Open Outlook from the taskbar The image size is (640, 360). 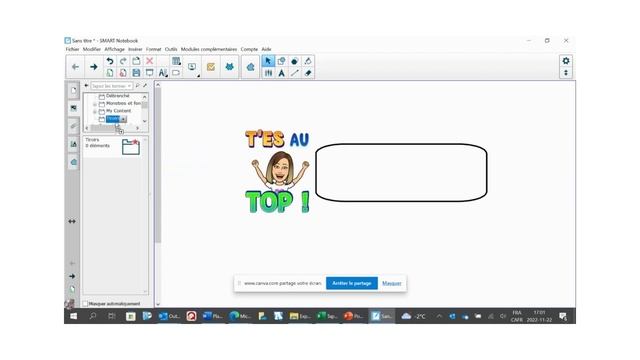169,316
